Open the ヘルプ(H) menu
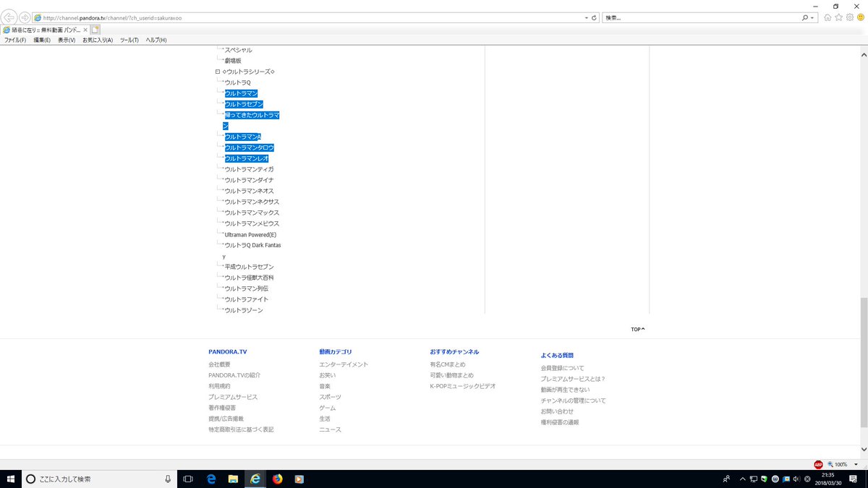 [156, 40]
